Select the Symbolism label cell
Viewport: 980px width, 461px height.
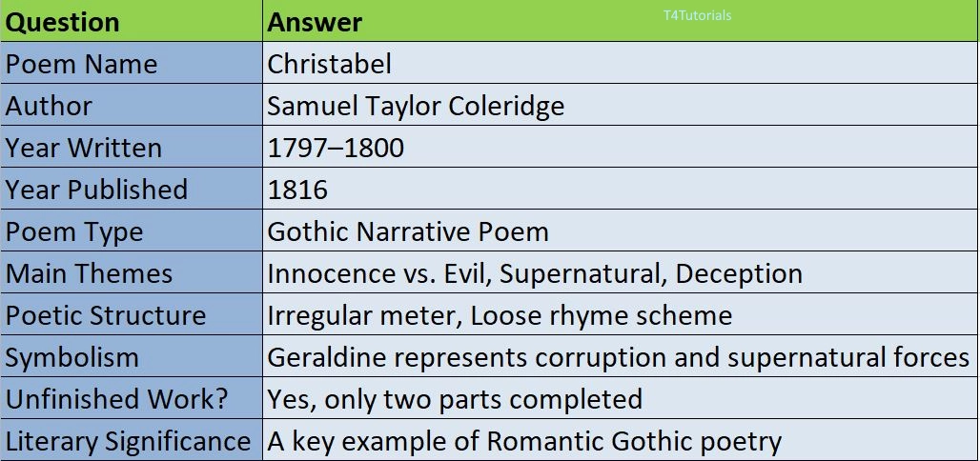click(x=132, y=356)
